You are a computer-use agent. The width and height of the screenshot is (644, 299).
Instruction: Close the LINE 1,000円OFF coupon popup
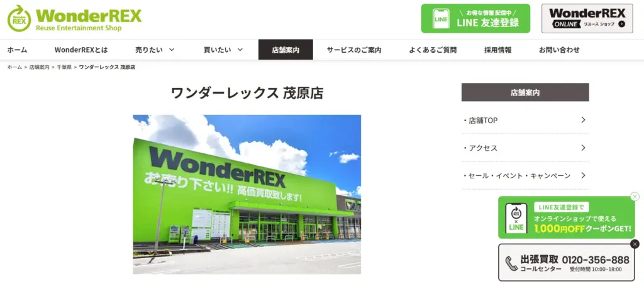[635, 197]
